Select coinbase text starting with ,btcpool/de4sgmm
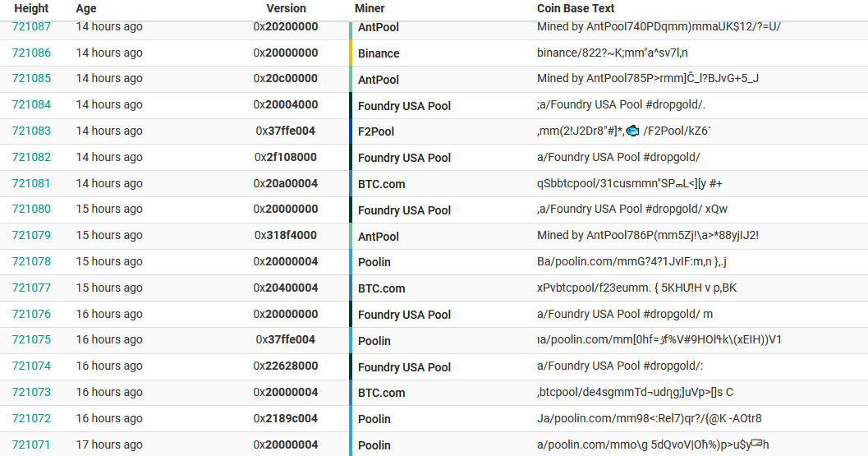The width and height of the screenshot is (868, 456). 635,392
